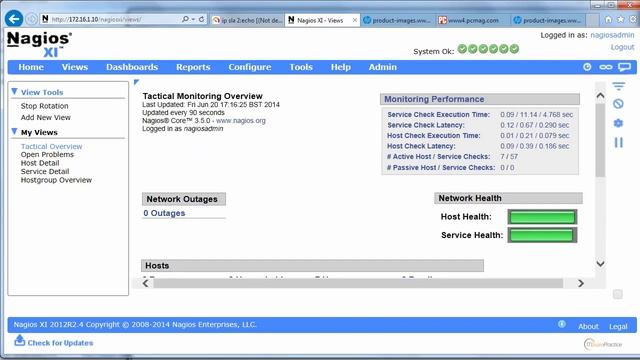Click Stop Rotation in View Tools
The image size is (640, 360).
pos(44,106)
